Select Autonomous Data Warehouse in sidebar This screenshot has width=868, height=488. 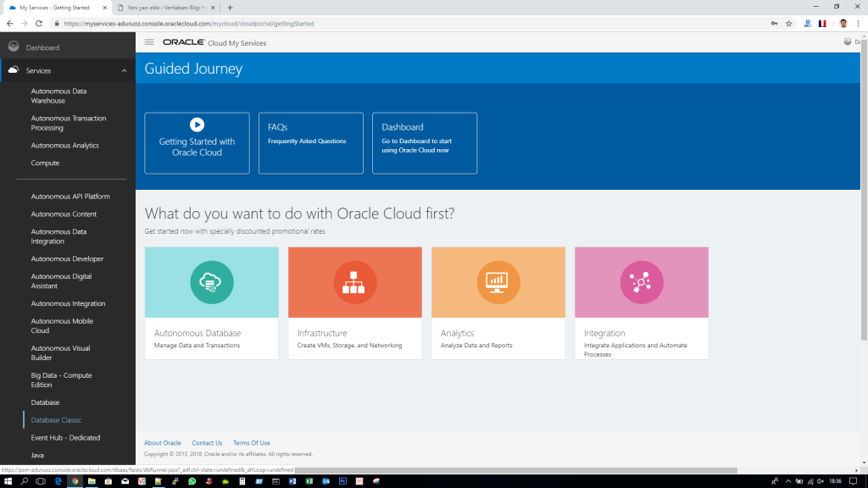58,96
